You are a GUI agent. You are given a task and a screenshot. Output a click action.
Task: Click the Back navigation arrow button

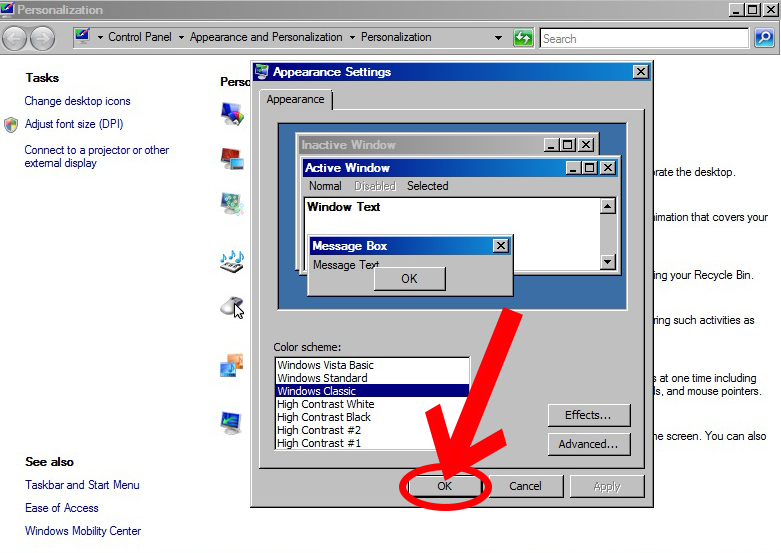[14, 38]
